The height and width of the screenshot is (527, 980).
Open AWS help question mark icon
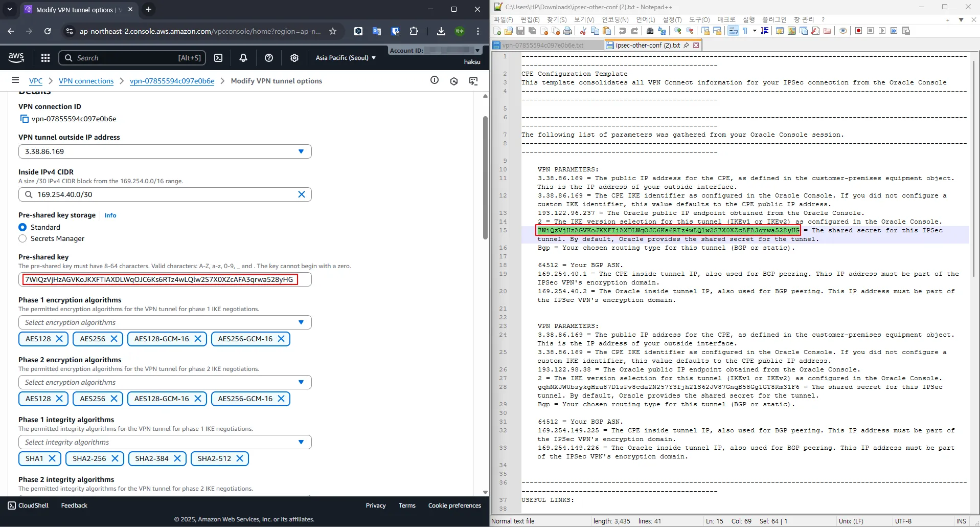pyautogui.click(x=269, y=58)
